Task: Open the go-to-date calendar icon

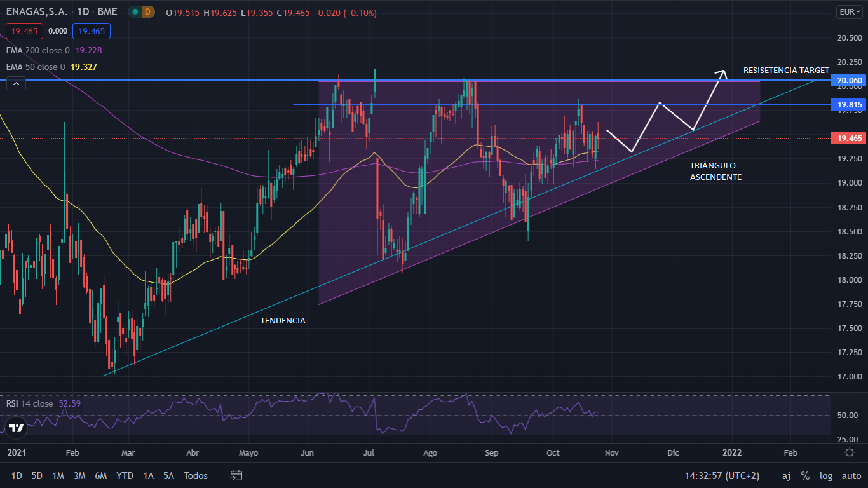Action: 236,475
